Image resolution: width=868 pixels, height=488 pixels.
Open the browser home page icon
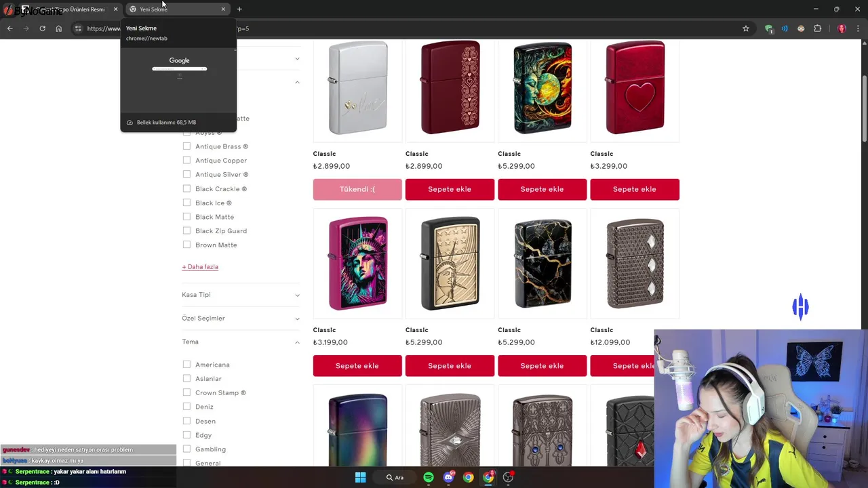point(58,28)
